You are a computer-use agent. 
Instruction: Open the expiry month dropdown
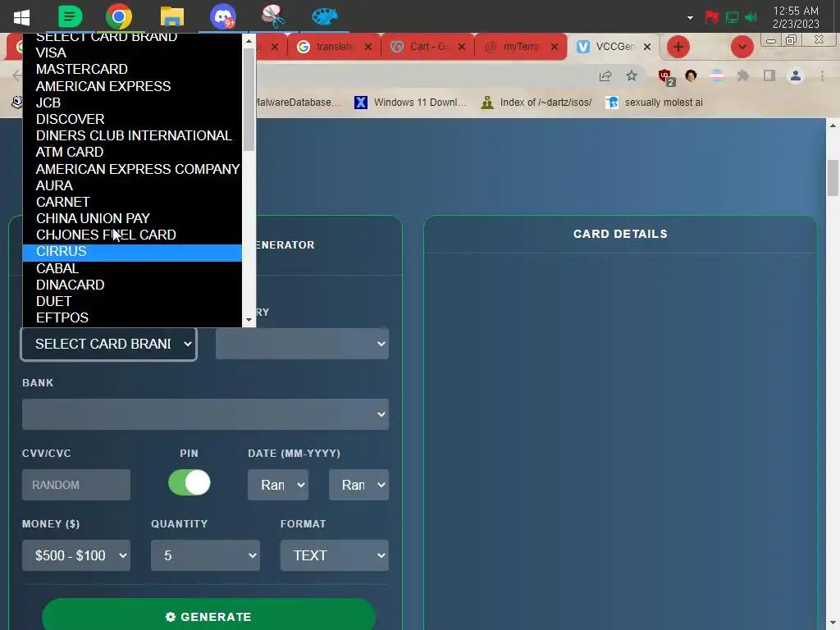tap(278, 485)
